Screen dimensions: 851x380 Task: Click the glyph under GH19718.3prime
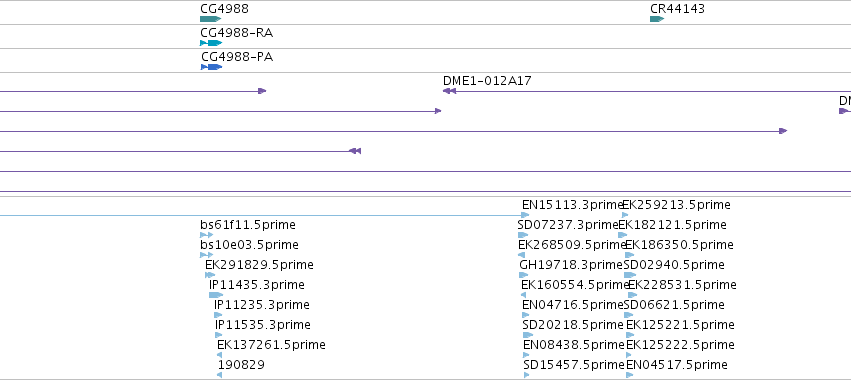[524, 275]
